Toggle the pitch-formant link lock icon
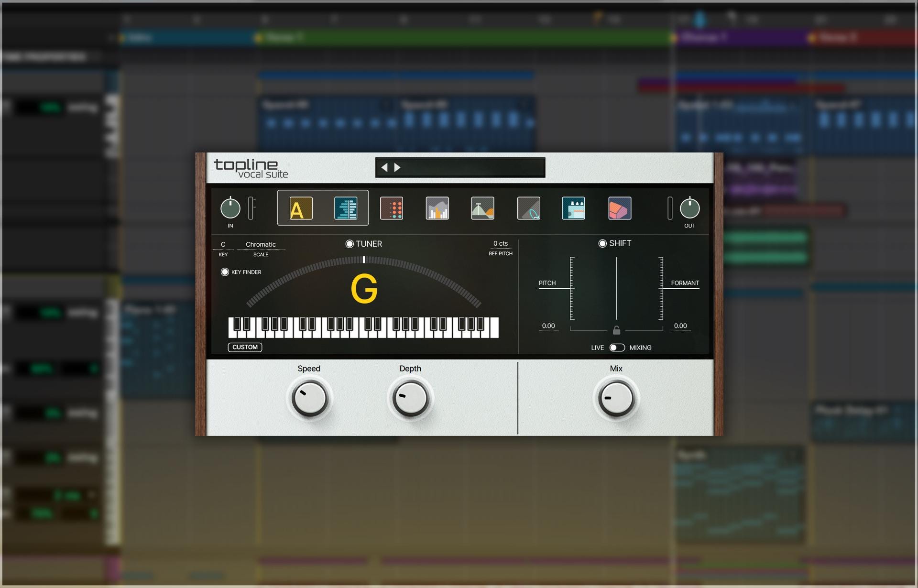Viewport: 918px width, 588px height. coord(617,330)
